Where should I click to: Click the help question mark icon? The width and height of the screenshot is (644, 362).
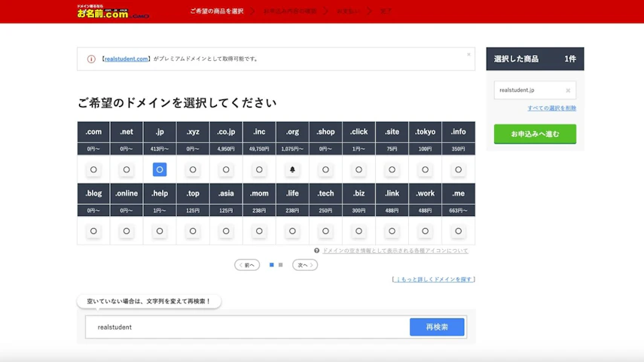click(316, 251)
